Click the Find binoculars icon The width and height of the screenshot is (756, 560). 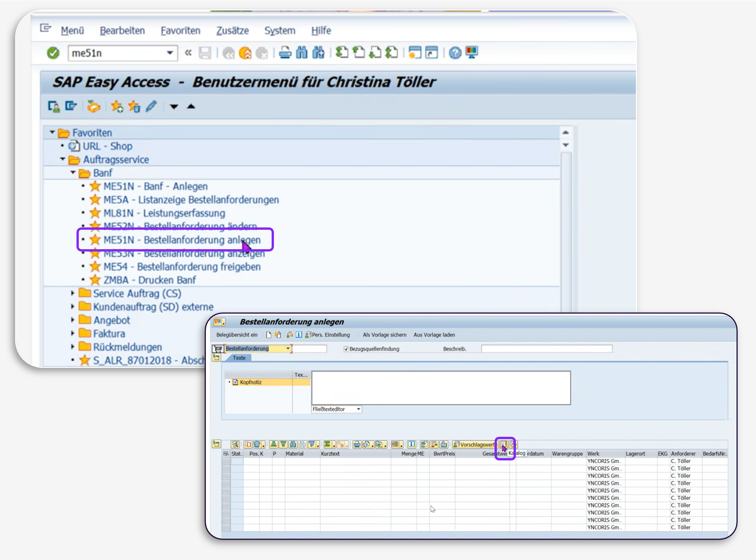[301, 53]
